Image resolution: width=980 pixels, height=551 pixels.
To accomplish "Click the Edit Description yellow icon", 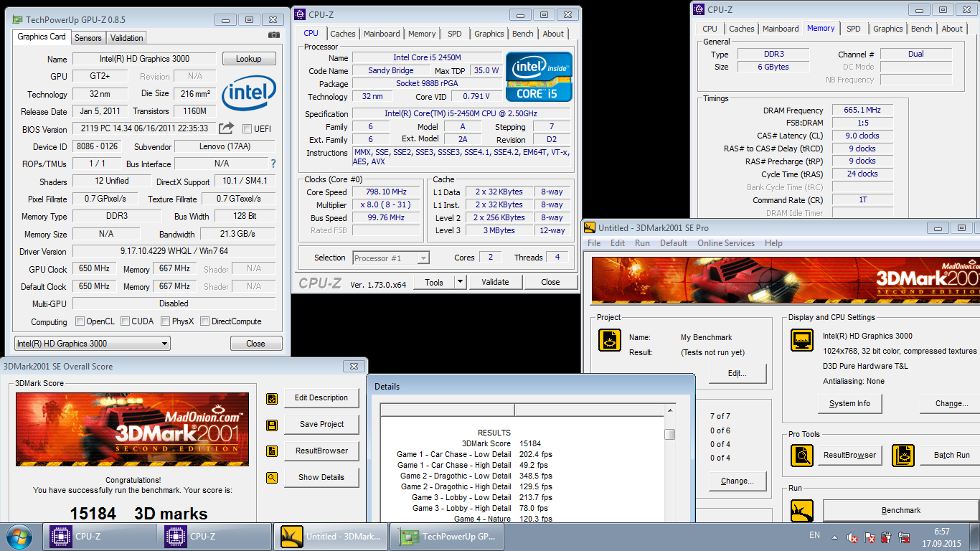I will pyautogui.click(x=272, y=398).
